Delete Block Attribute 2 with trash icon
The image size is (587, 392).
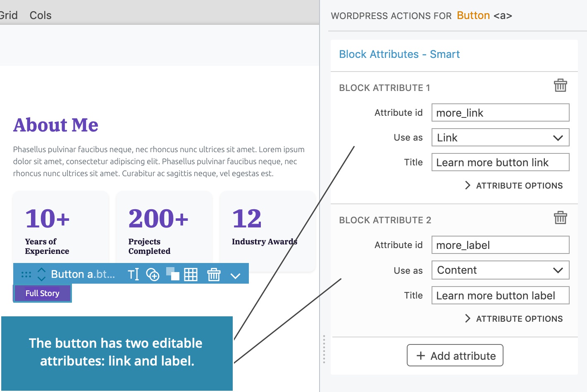[560, 218]
